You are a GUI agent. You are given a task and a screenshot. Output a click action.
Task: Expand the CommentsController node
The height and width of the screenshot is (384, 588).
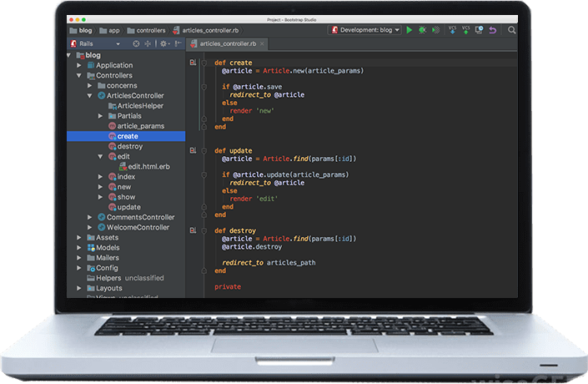[89, 217]
